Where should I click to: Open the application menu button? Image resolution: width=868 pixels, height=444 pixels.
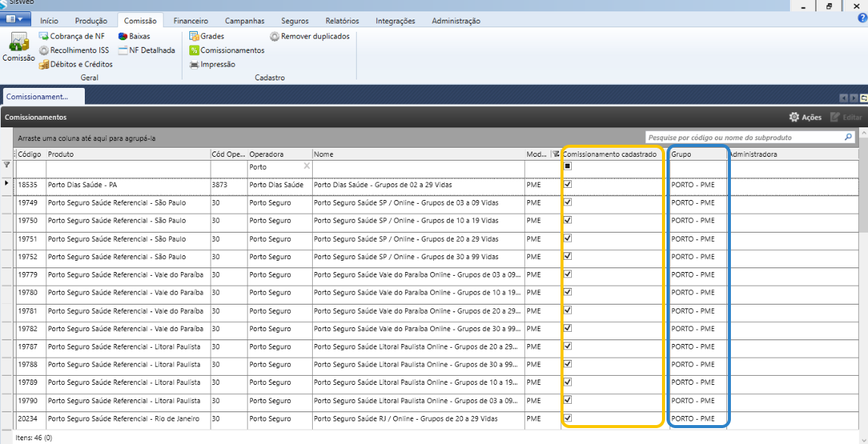pyautogui.click(x=14, y=20)
